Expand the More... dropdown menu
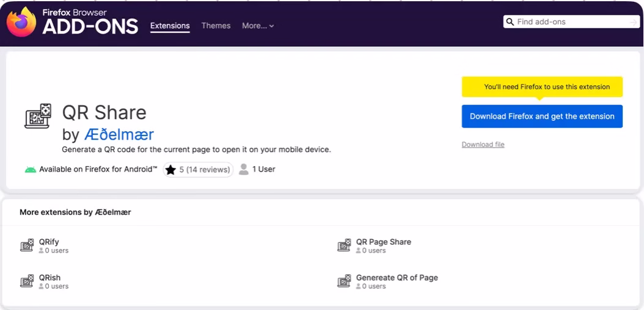 (258, 26)
